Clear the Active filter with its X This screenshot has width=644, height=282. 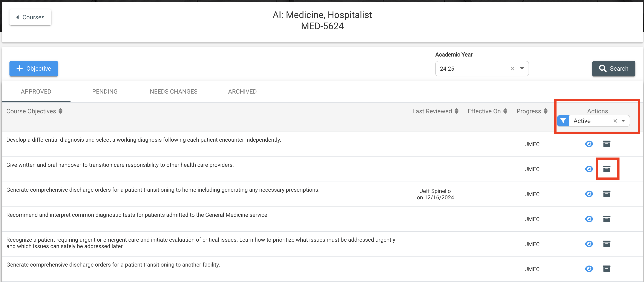615,121
